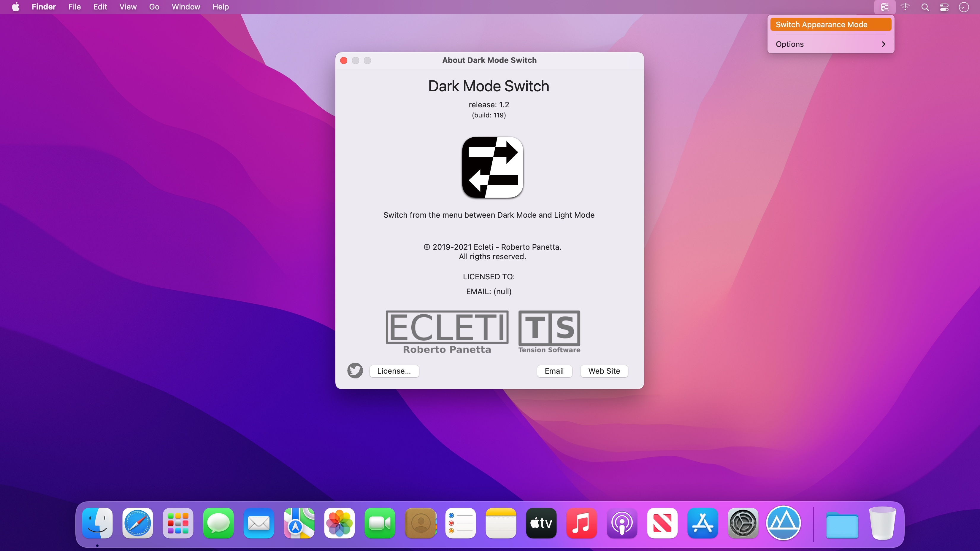Image resolution: width=980 pixels, height=551 pixels.
Task: Launch Maps app from dock
Action: (x=298, y=523)
